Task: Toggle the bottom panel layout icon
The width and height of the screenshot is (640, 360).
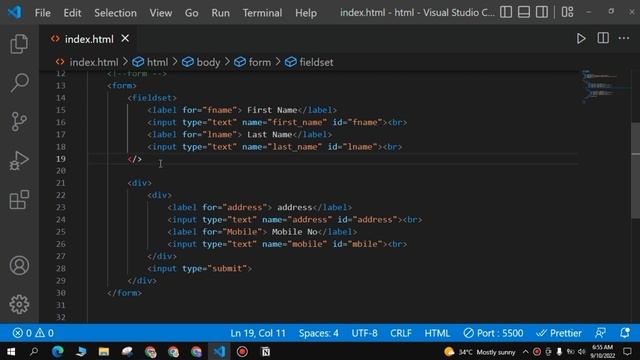Action: point(524,12)
